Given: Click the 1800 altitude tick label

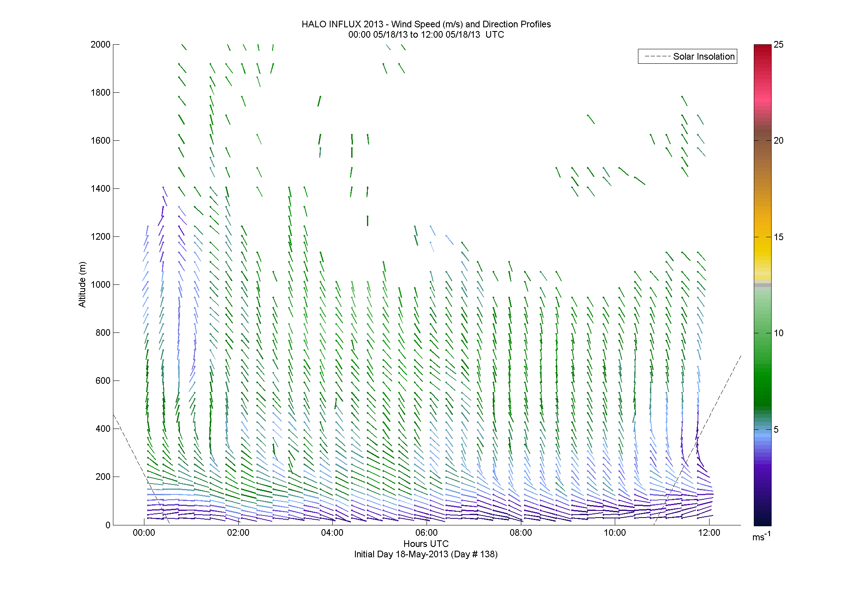Looking at the screenshot, I should (x=101, y=92).
